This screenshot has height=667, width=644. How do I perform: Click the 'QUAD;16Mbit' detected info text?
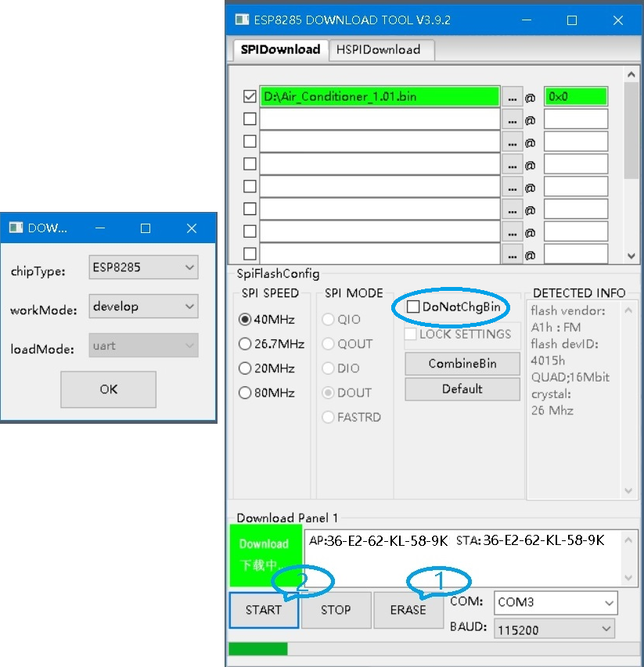570,378
